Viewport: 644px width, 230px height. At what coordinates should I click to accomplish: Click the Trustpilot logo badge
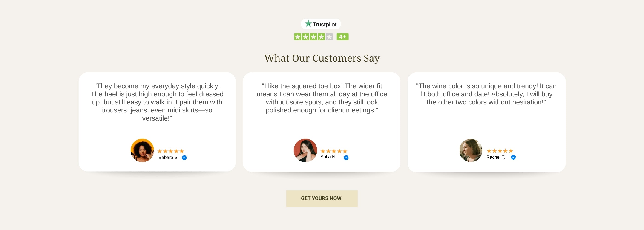click(321, 24)
